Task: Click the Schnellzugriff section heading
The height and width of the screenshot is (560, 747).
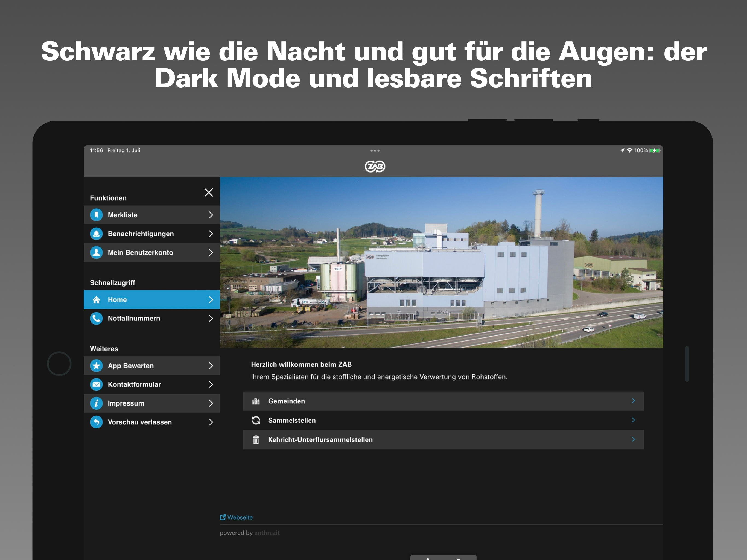Action: 112,283
